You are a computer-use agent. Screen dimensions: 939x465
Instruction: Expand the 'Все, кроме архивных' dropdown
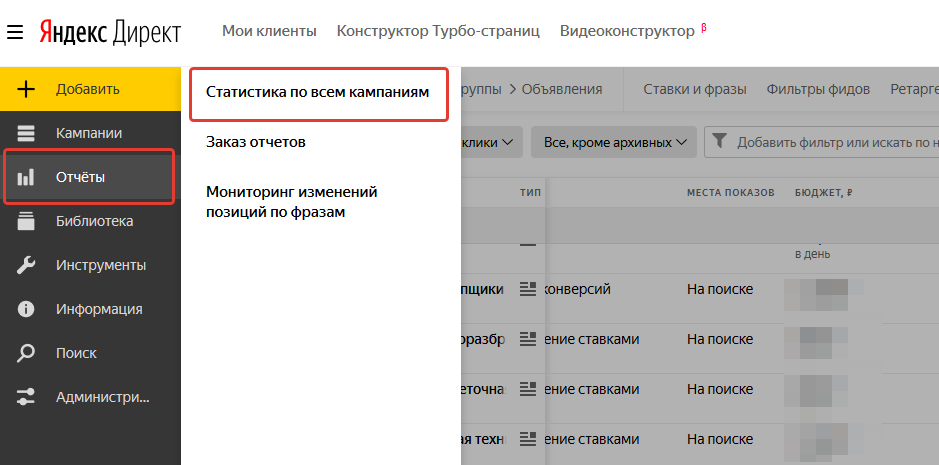tap(614, 142)
